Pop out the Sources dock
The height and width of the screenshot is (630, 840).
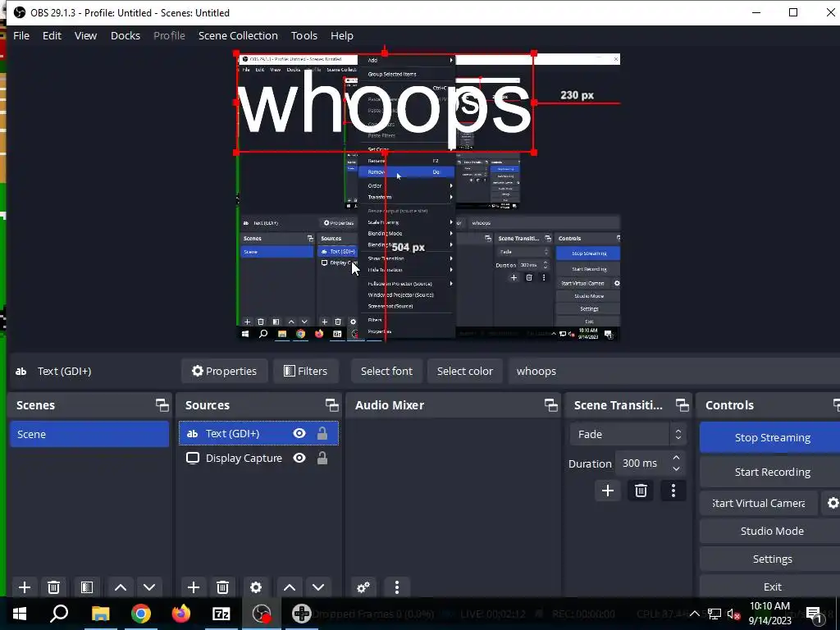(332, 405)
